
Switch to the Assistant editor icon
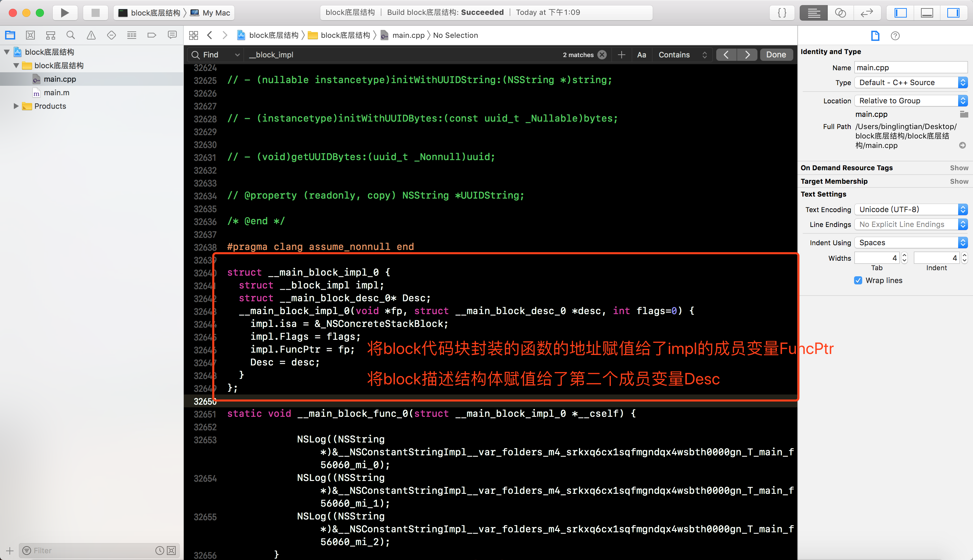pyautogui.click(x=840, y=13)
